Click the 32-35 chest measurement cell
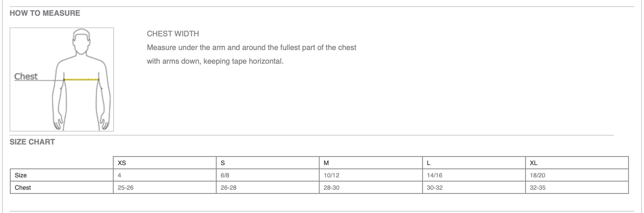 [x=537, y=188]
